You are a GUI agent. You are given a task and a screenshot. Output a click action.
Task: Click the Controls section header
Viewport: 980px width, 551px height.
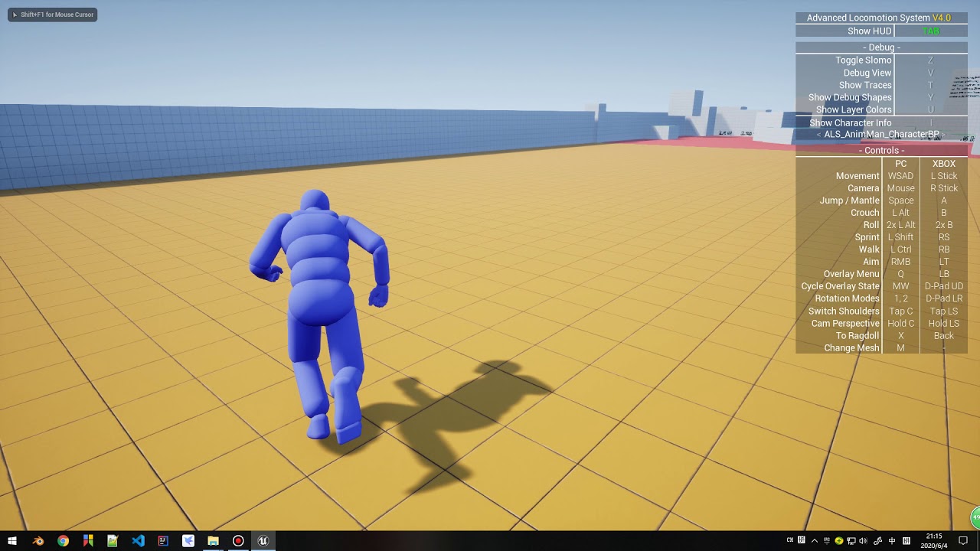pyautogui.click(x=881, y=151)
